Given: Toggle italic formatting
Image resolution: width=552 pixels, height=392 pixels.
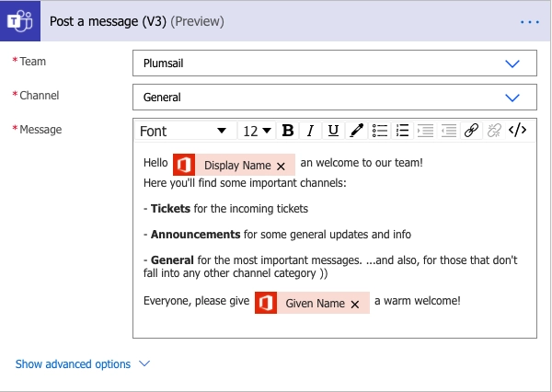Looking at the screenshot, I should point(310,131).
